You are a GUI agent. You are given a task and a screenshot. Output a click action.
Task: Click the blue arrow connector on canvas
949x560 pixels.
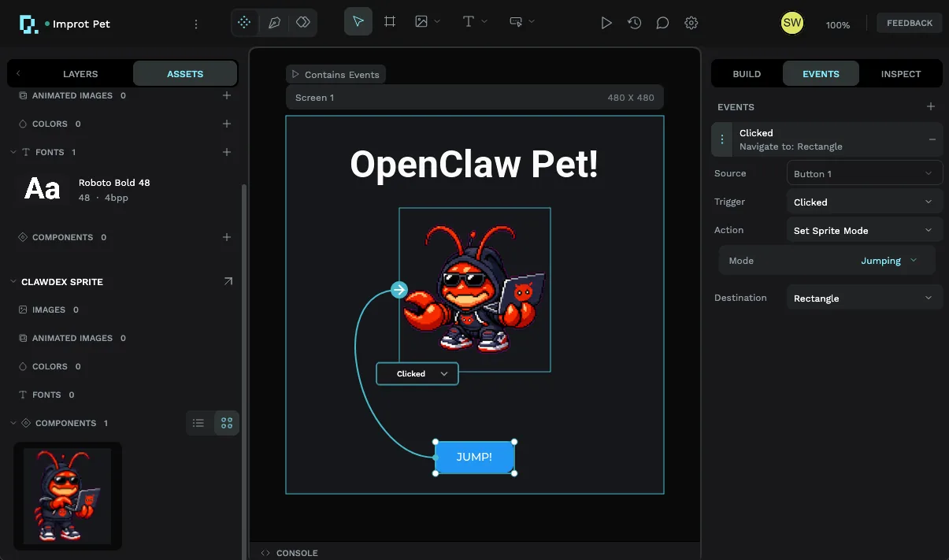coord(399,290)
